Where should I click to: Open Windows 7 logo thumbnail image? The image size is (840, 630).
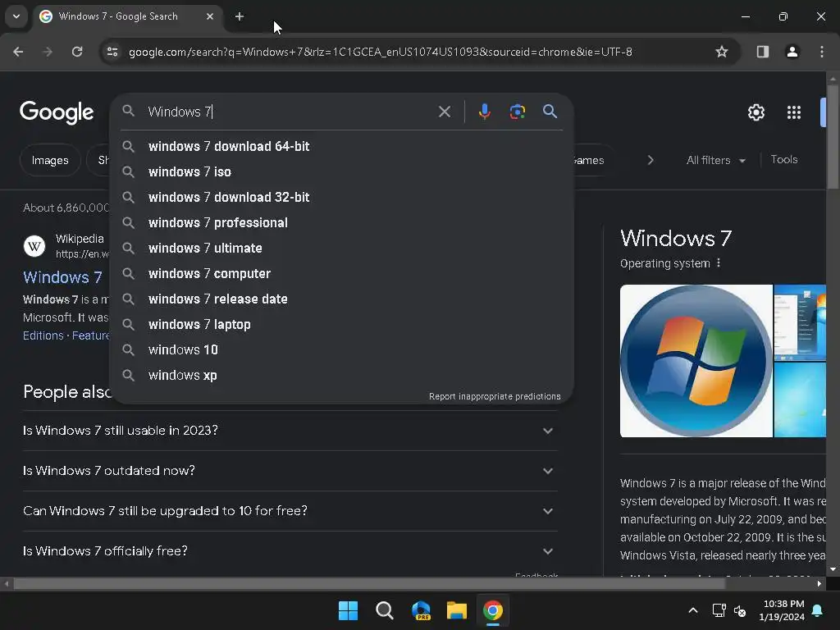pyautogui.click(x=696, y=361)
